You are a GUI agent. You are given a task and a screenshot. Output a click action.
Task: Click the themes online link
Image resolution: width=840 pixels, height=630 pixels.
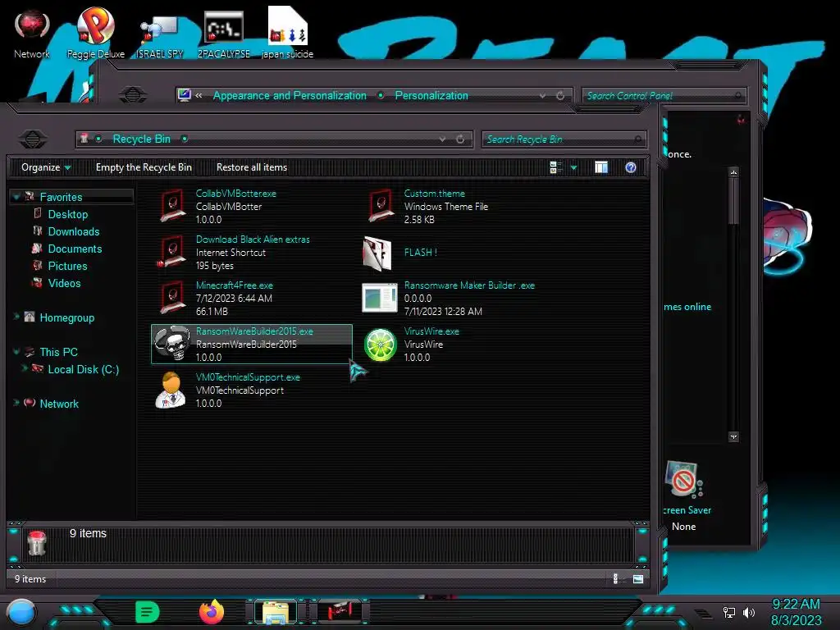click(x=687, y=307)
